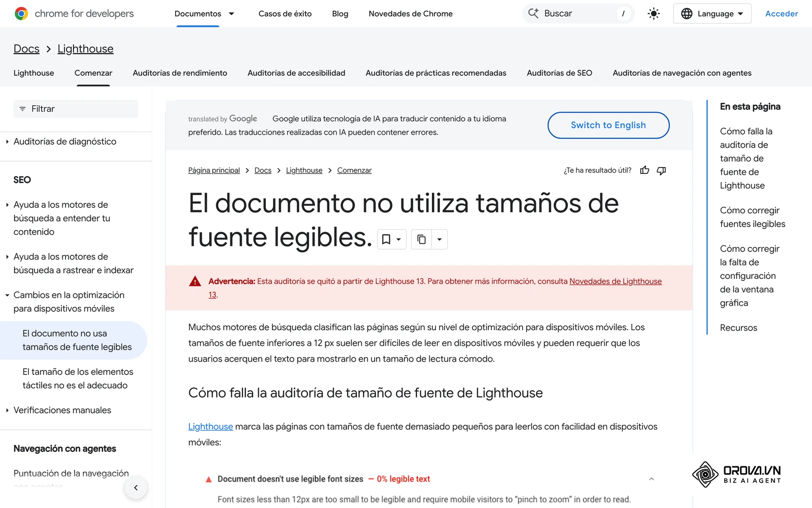
Task: Click the Filtrar input field
Action: pos(76,109)
